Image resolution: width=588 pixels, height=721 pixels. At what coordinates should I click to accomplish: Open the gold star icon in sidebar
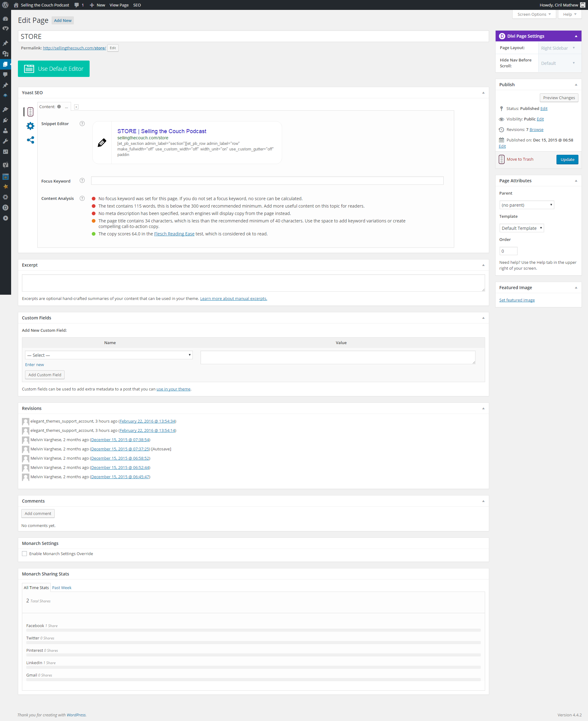(x=6, y=187)
